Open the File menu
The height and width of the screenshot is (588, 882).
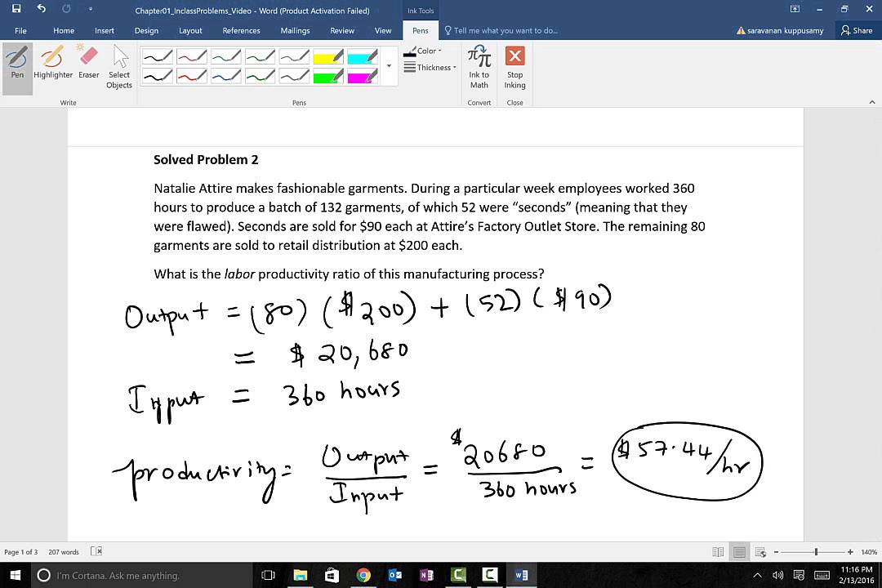coord(20,30)
